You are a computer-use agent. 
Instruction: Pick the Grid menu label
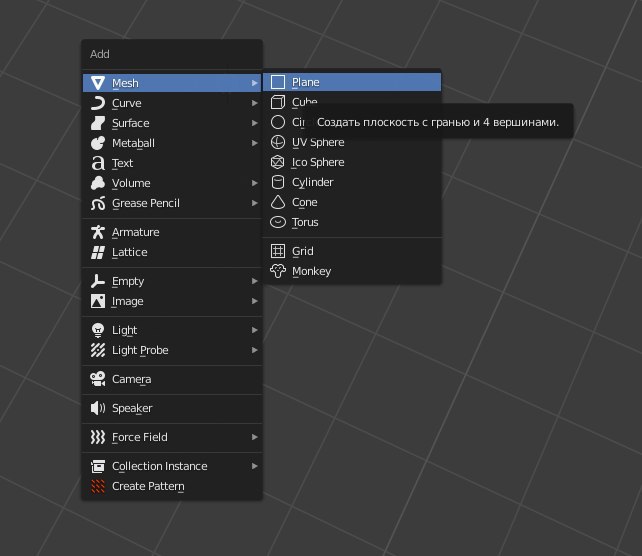pos(303,251)
